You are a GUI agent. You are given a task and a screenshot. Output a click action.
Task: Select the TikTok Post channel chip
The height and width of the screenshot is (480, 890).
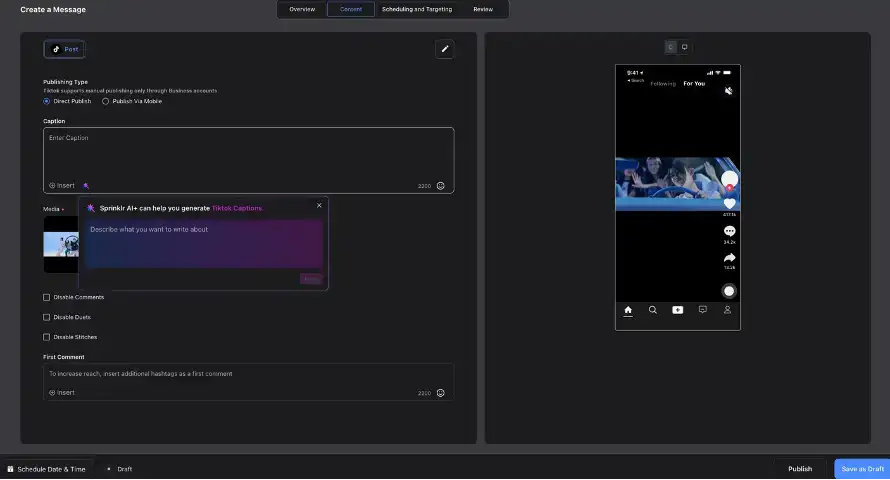(x=65, y=49)
